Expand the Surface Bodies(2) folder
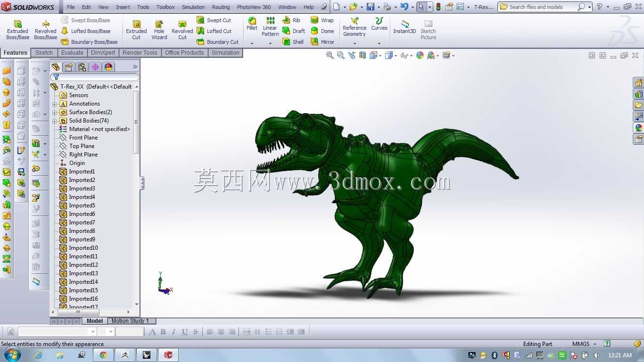Image resolution: width=644 pixels, height=362 pixels. (x=55, y=112)
